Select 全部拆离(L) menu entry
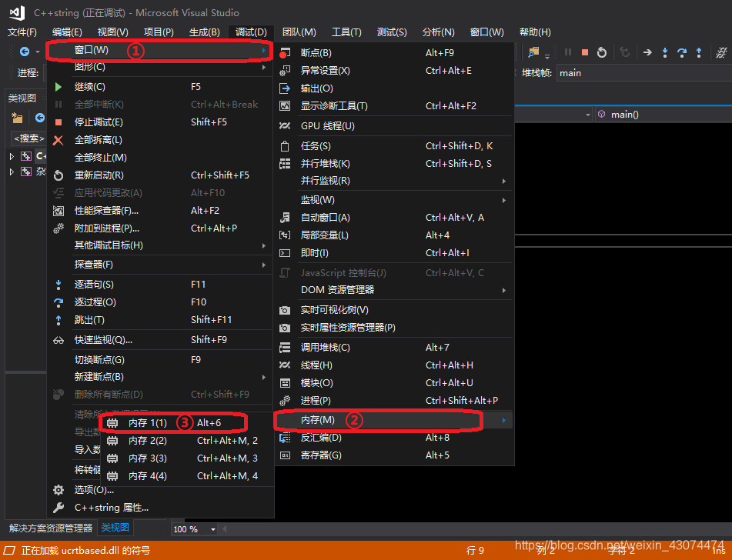 click(x=161, y=140)
